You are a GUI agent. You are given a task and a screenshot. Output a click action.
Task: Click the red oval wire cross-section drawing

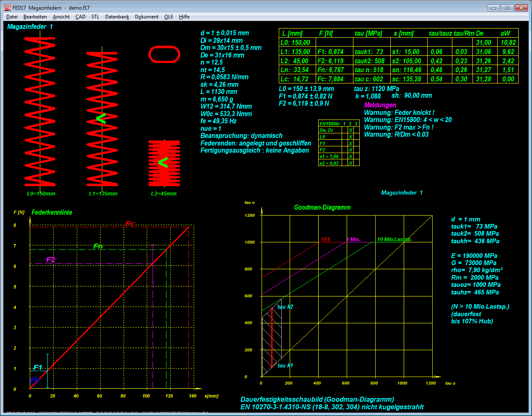coord(164,55)
